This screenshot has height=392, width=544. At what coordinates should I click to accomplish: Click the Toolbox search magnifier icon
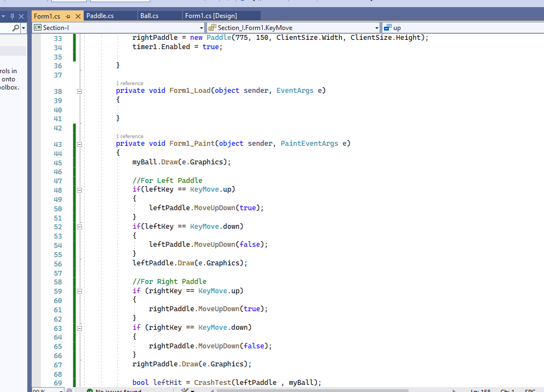[x=15, y=28]
